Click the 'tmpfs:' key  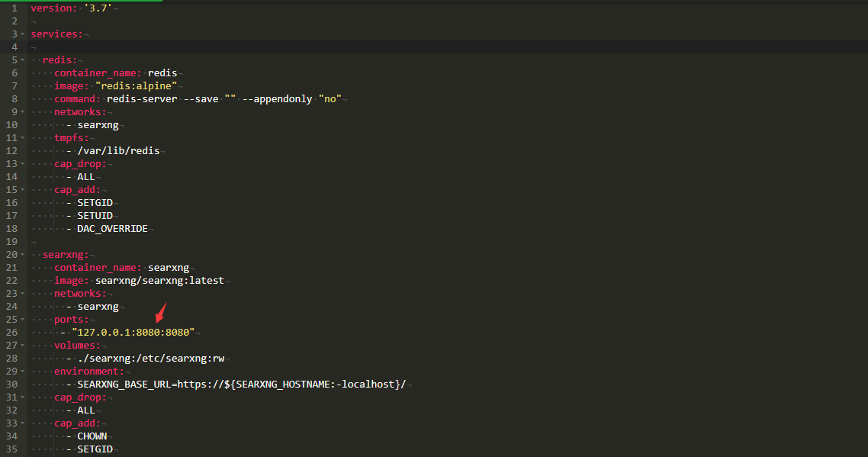coord(72,138)
